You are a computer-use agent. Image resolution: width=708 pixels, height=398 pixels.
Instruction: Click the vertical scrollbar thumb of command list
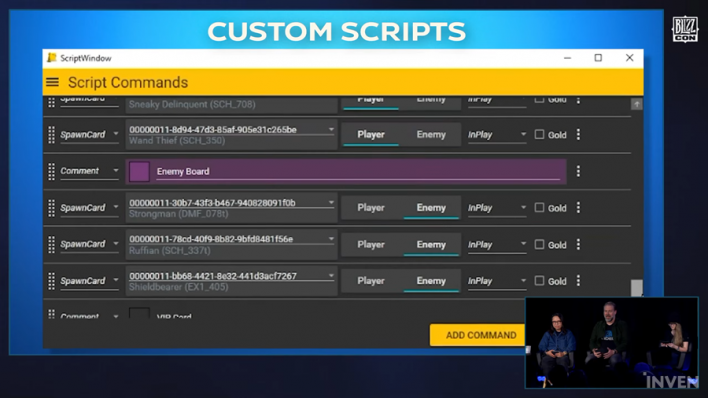click(x=637, y=287)
